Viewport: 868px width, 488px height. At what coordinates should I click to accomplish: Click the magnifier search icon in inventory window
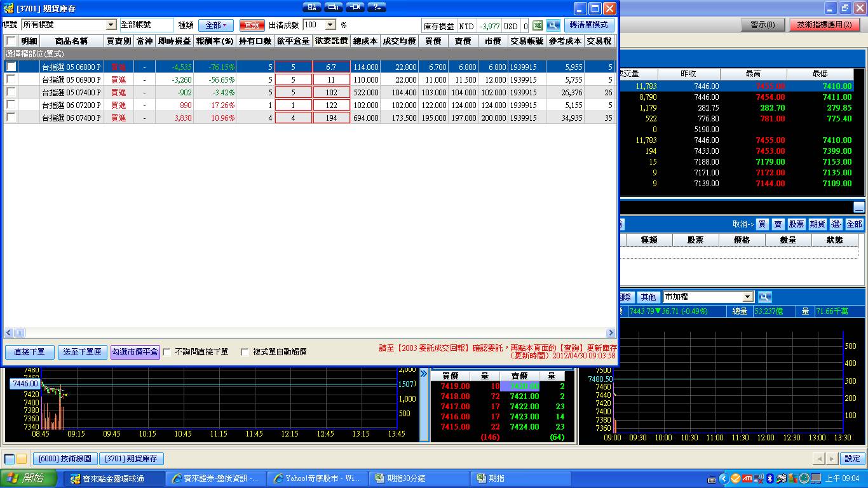(x=553, y=25)
